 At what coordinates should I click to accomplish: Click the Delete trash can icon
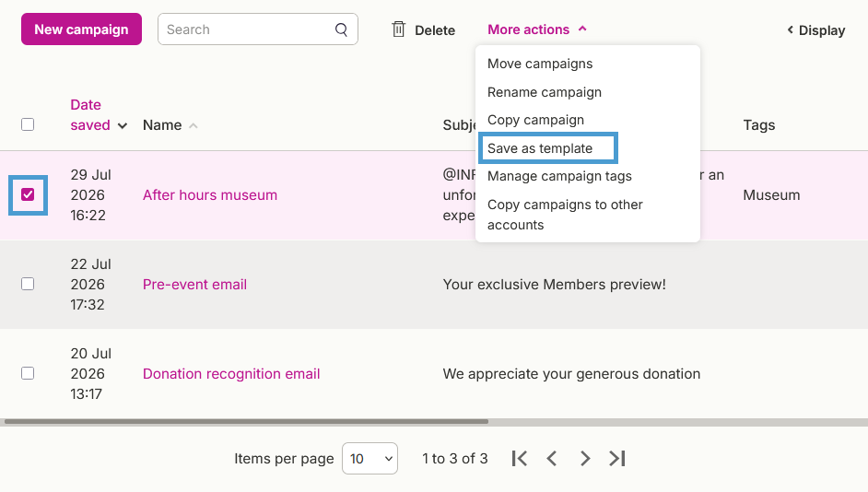[x=399, y=29]
